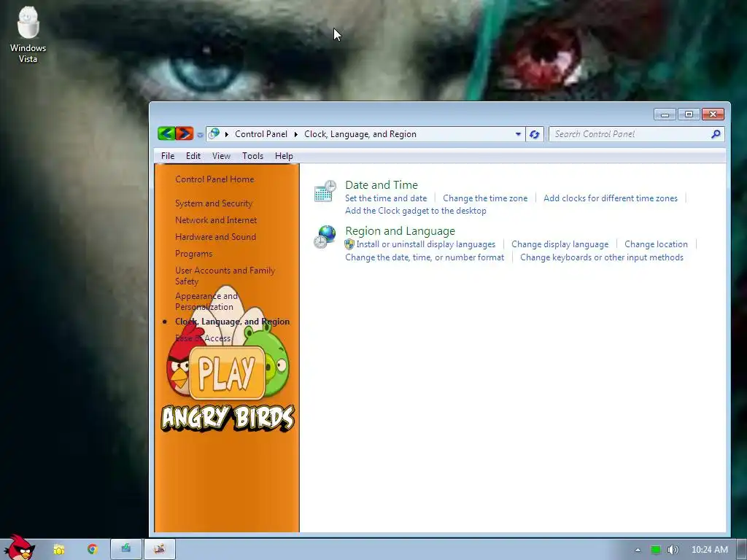Open Appearance and Personalization

206,301
